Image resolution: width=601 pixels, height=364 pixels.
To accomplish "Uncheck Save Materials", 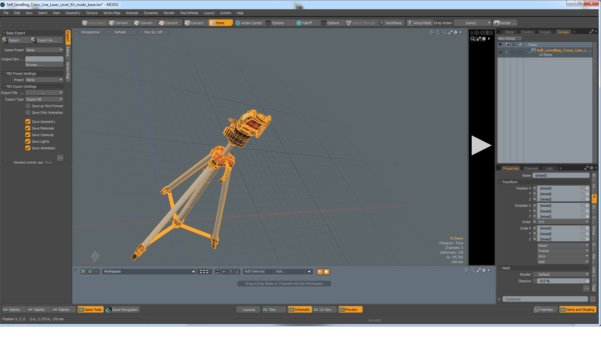I will (28, 128).
